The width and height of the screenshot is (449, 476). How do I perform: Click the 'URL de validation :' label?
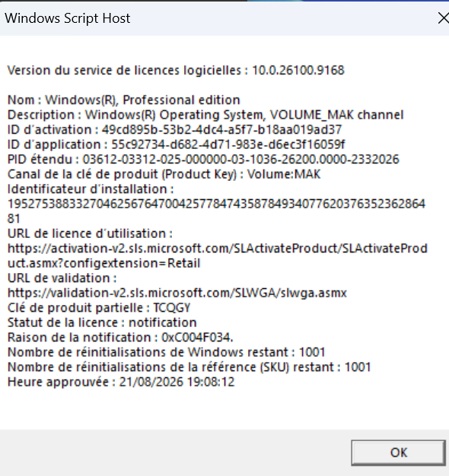[62, 278]
